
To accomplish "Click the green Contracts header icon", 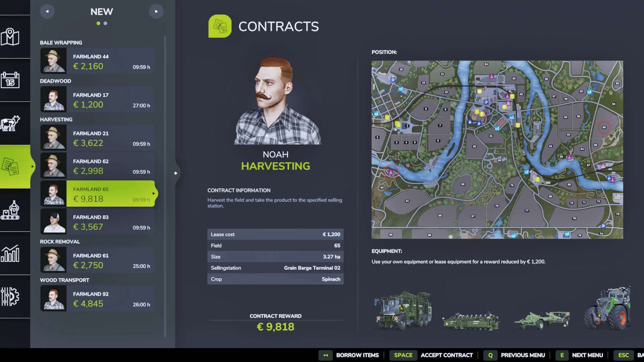I will (x=220, y=26).
